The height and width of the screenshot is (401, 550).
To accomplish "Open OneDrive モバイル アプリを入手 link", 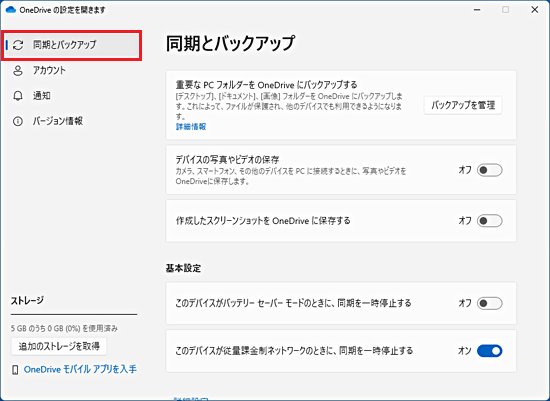I will pos(80,369).
